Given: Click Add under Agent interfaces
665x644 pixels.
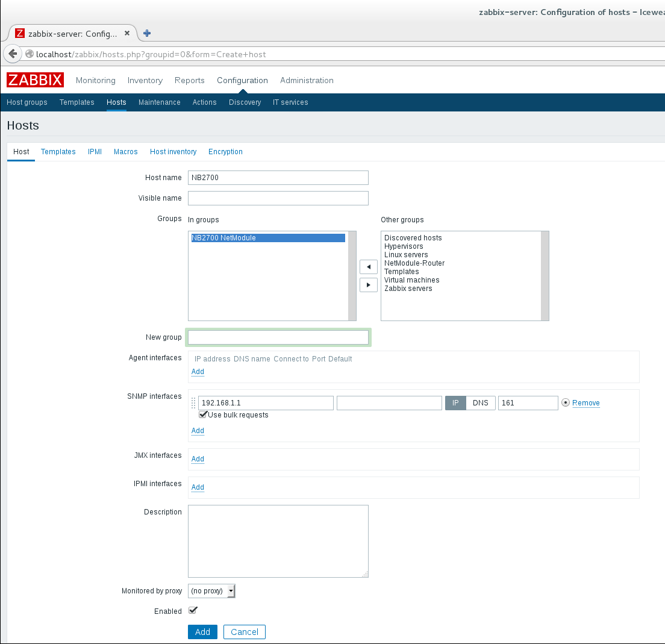Looking at the screenshot, I should pos(198,371).
